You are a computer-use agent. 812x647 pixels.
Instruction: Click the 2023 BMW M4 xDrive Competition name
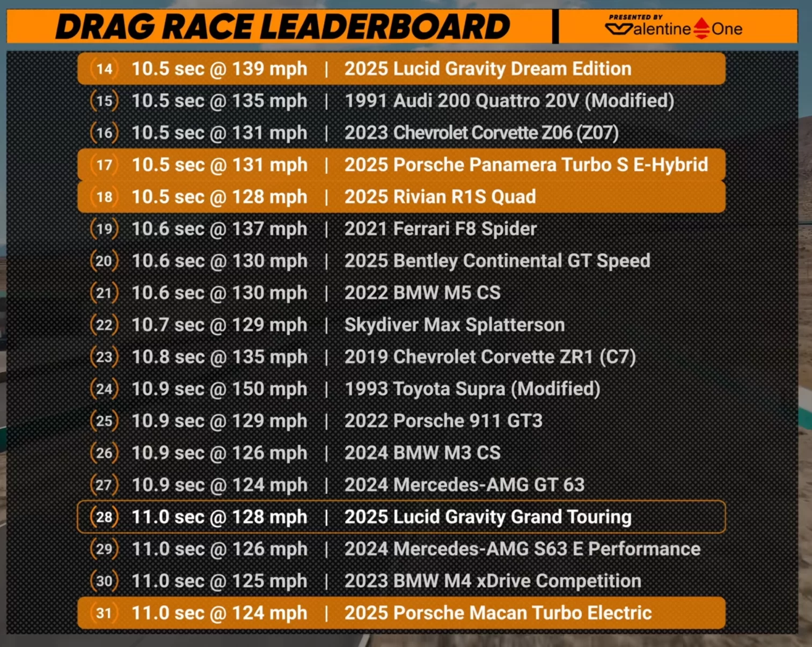[x=493, y=581]
